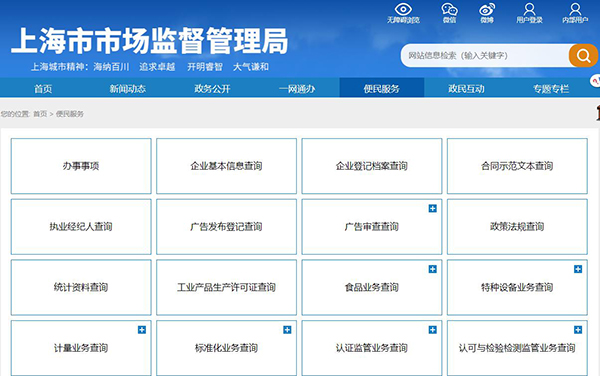The image size is (600, 376).
Task: Expand plus icon on 计量业务查询 tile
Action: (142, 330)
